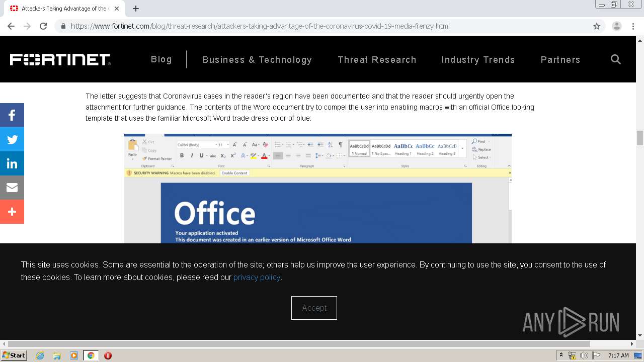Open Threat Research section
Screen dimensions: 644x362
point(377,59)
